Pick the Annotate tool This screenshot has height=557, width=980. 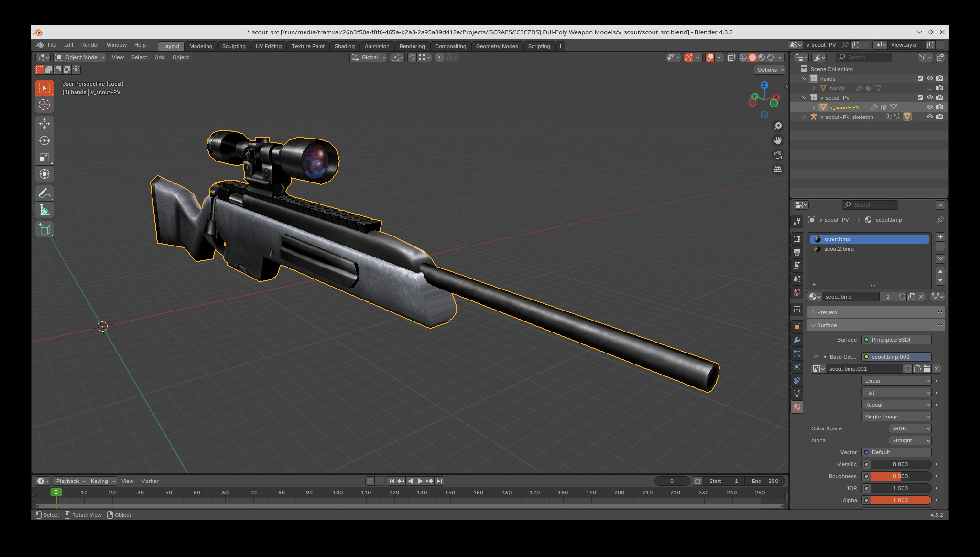click(x=44, y=193)
